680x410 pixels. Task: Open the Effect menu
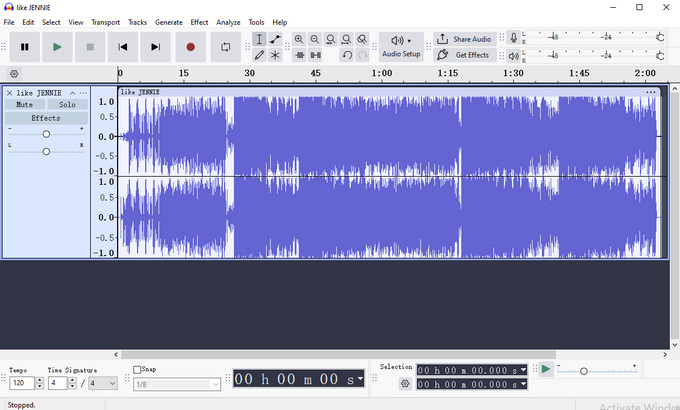point(199,22)
